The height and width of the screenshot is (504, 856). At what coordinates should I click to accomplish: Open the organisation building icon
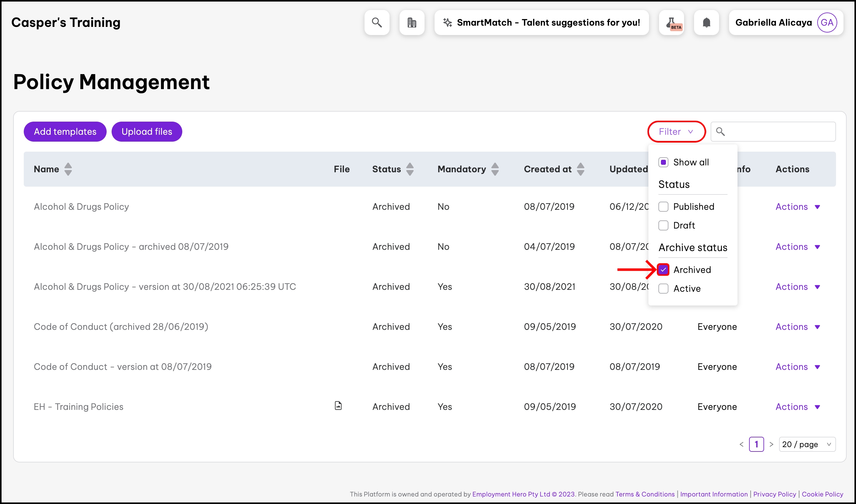(x=412, y=23)
